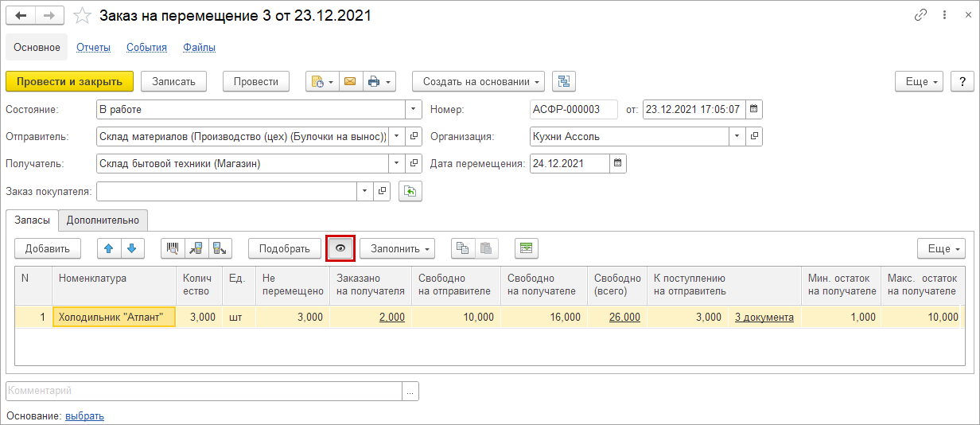
Task: Expand the Получатель dropdown arrow
Action: (x=397, y=163)
